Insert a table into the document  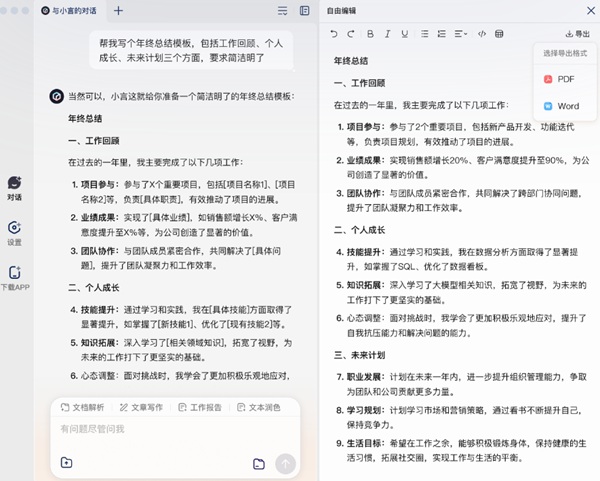(x=500, y=34)
